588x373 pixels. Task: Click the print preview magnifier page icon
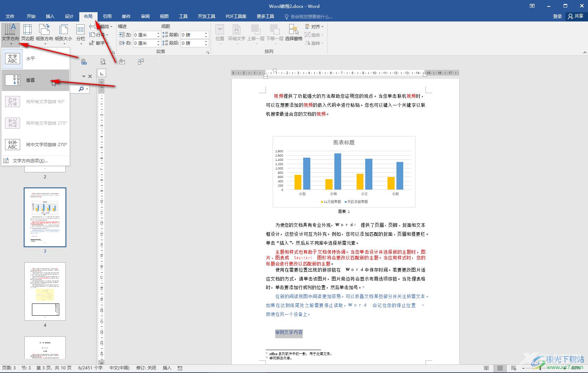[x=103, y=62]
